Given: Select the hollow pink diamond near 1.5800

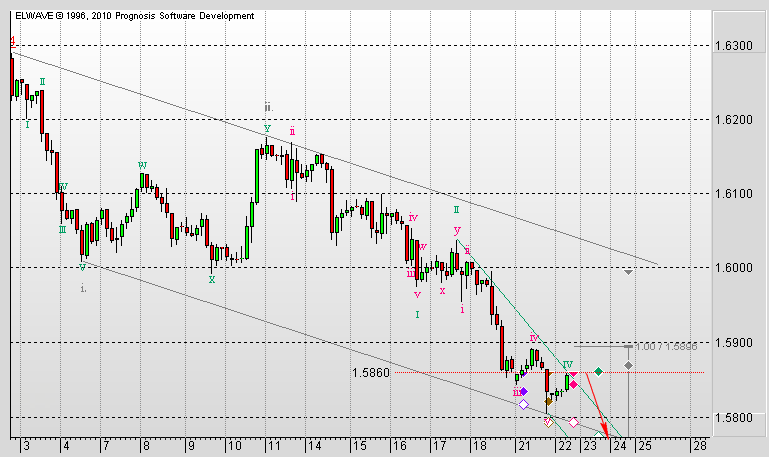Looking at the screenshot, I should point(574,422).
